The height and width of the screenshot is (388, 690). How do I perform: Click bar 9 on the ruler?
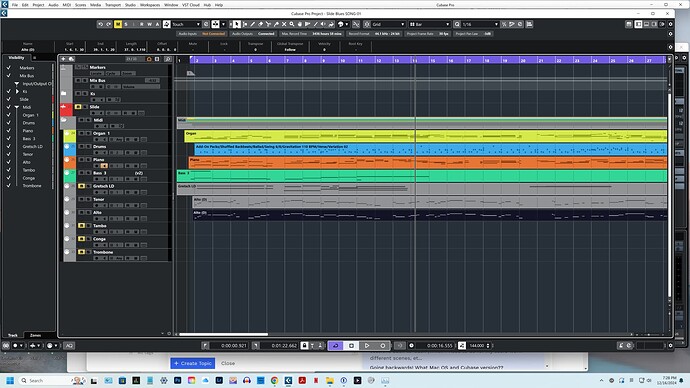323,60
